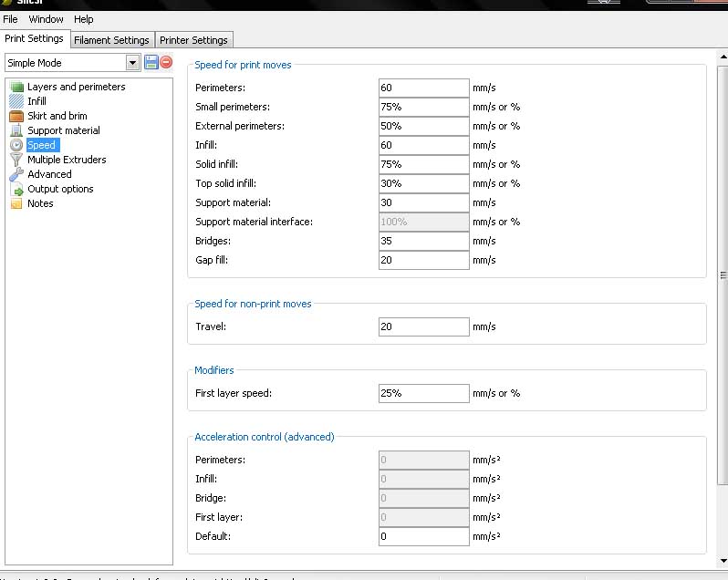Click the 'Speed for non-print moves' heading
Screen dimensions: 728x580
coord(253,304)
